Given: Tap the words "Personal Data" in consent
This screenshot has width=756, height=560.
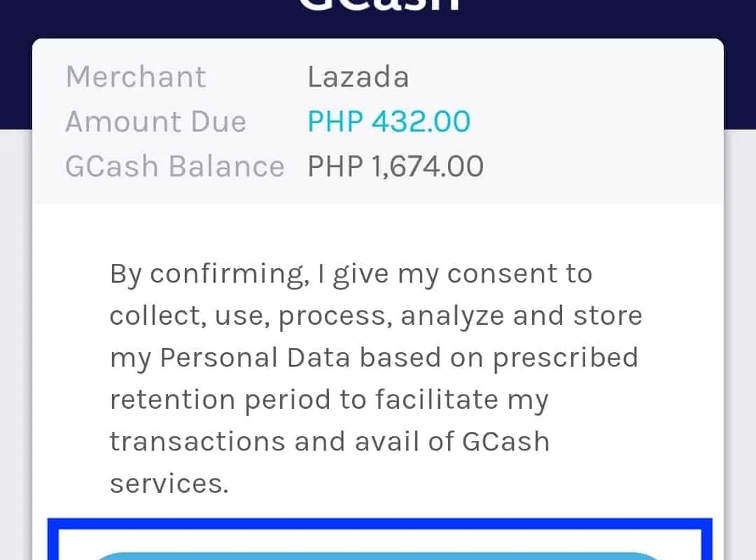Looking at the screenshot, I should pos(255,358).
